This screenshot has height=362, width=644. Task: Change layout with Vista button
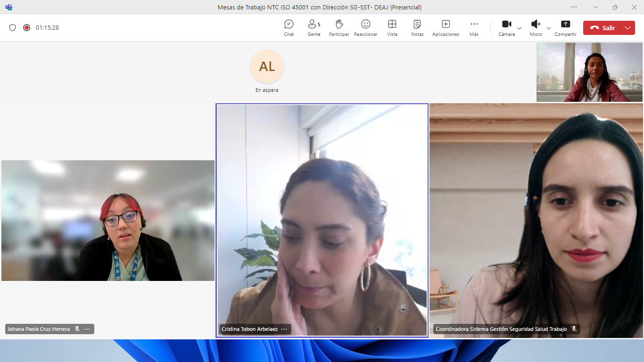[x=392, y=28]
